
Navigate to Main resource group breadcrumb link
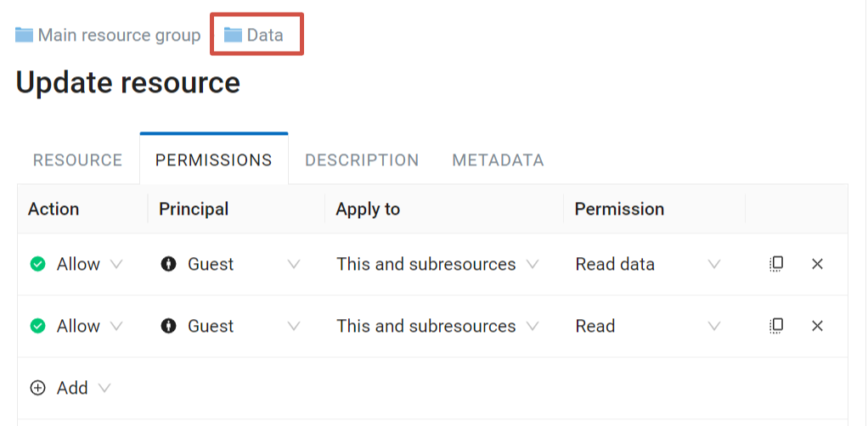pyautogui.click(x=119, y=35)
